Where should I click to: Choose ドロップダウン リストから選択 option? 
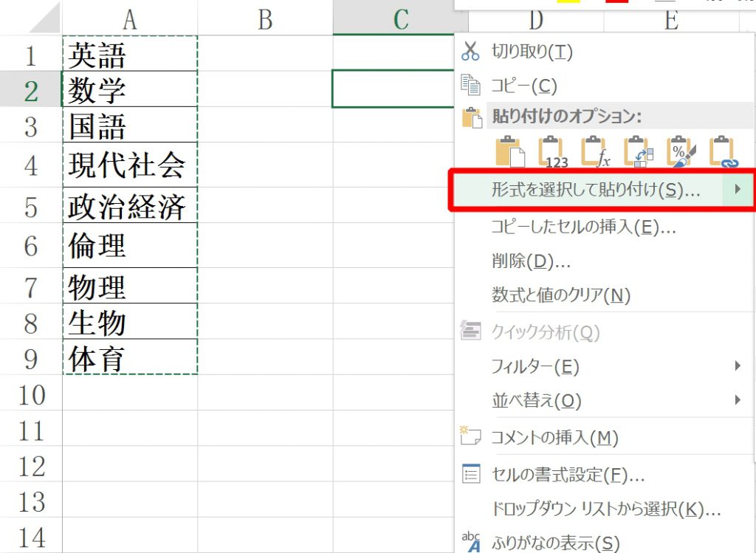(605, 509)
